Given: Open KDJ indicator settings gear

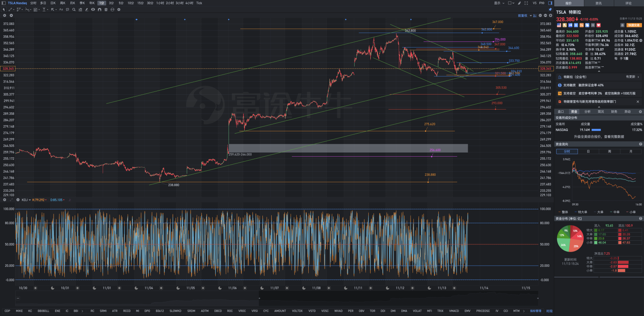Looking at the screenshot, I should point(4,200).
